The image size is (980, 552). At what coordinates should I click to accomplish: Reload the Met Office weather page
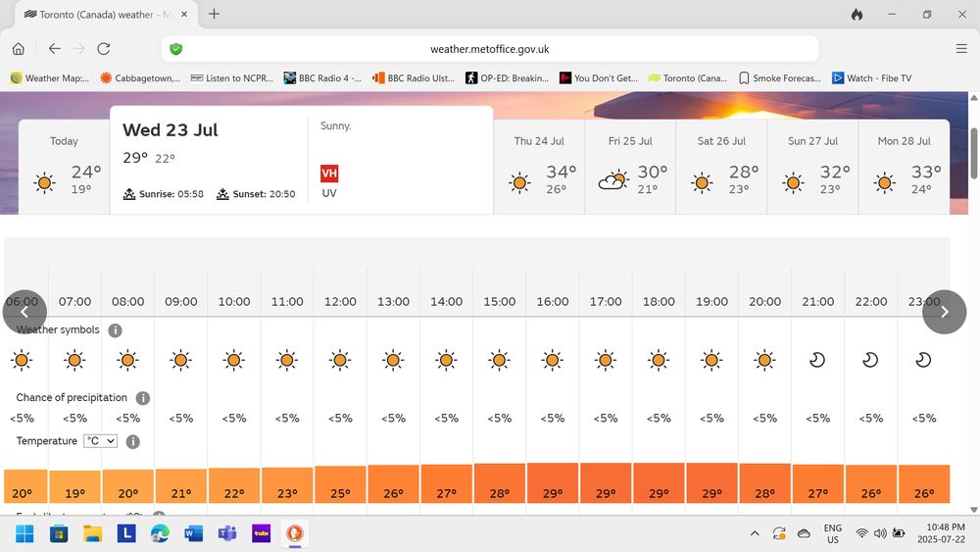(104, 49)
